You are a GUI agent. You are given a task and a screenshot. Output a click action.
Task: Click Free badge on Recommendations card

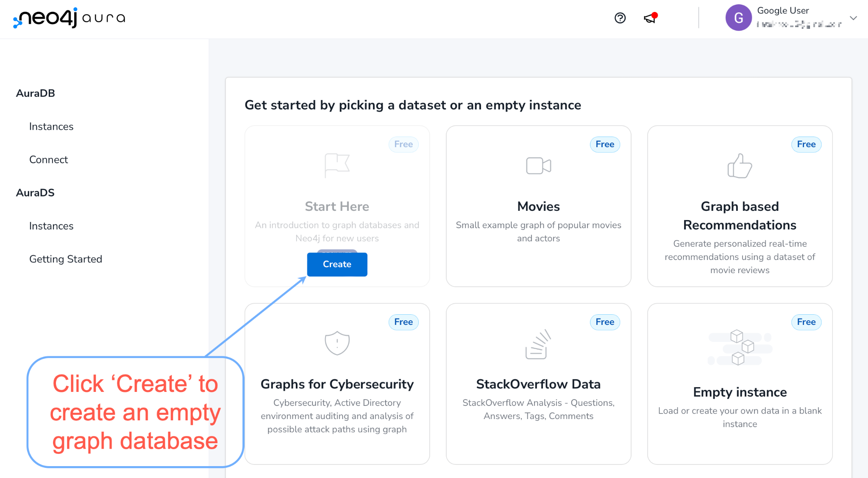coord(806,144)
